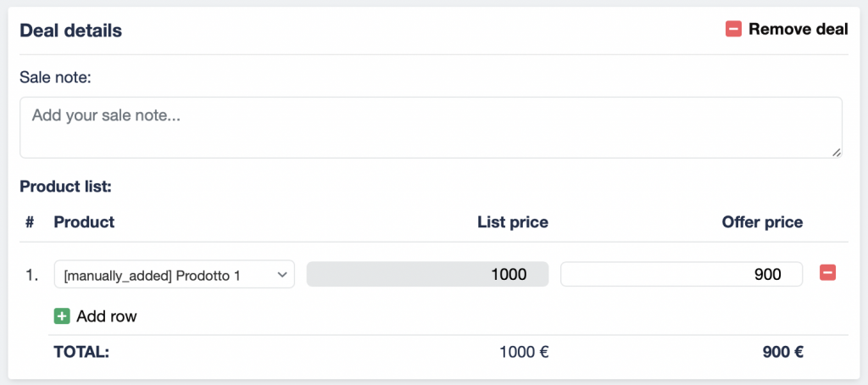Click the bold 900 € total offer amount
Screen dimensions: 868x385
click(782, 351)
